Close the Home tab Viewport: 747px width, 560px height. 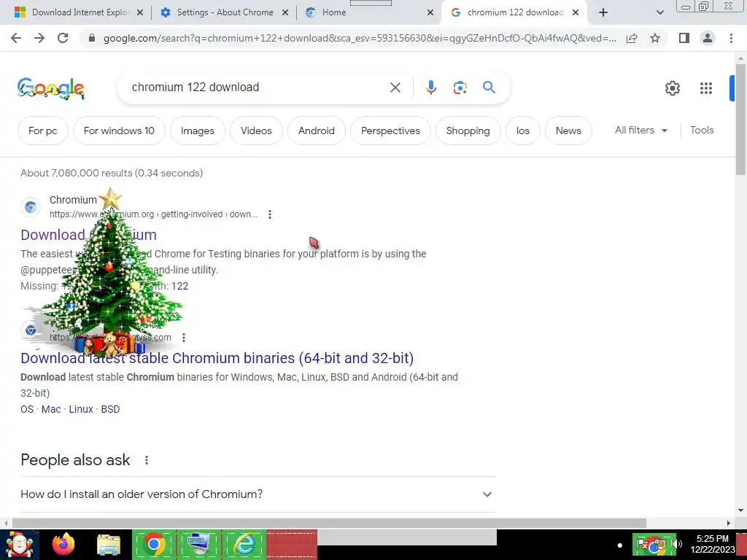[x=430, y=12]
